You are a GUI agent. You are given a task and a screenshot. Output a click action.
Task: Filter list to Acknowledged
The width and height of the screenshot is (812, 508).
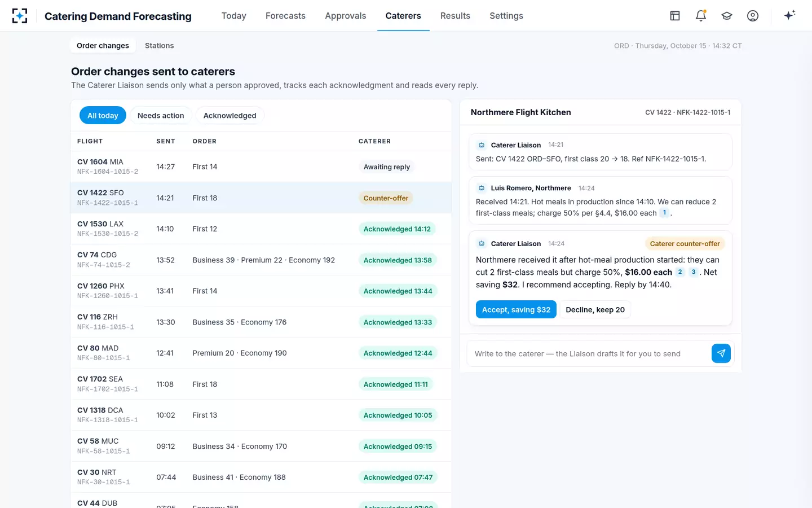pos(230,115)
